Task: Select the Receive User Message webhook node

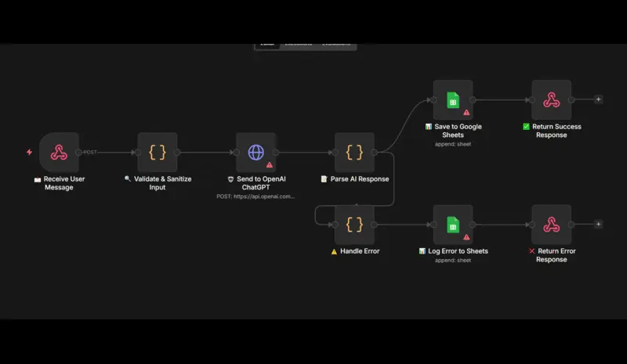Action: click(x=60, y=152)
